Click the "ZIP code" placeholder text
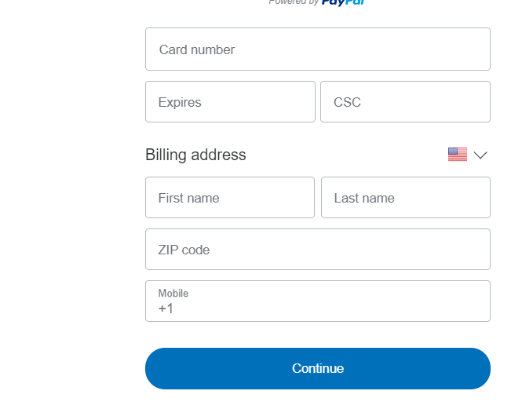 tap(184, 250)
